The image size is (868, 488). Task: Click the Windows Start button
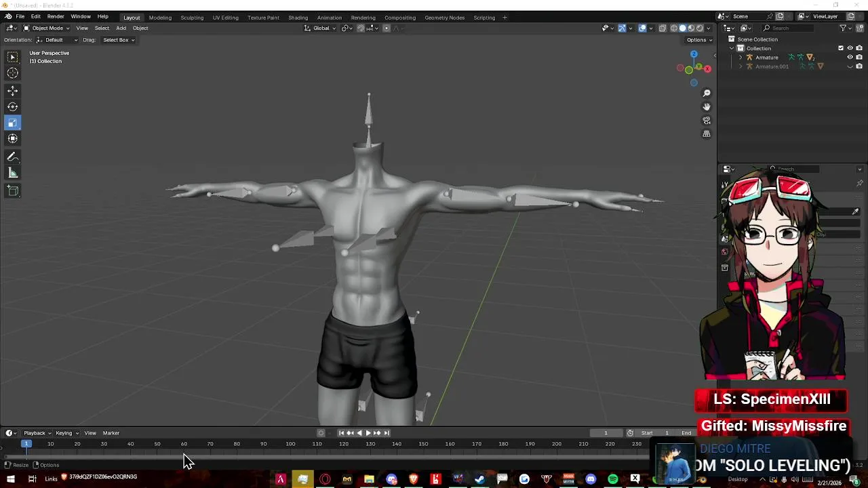[x=11, y=479]
